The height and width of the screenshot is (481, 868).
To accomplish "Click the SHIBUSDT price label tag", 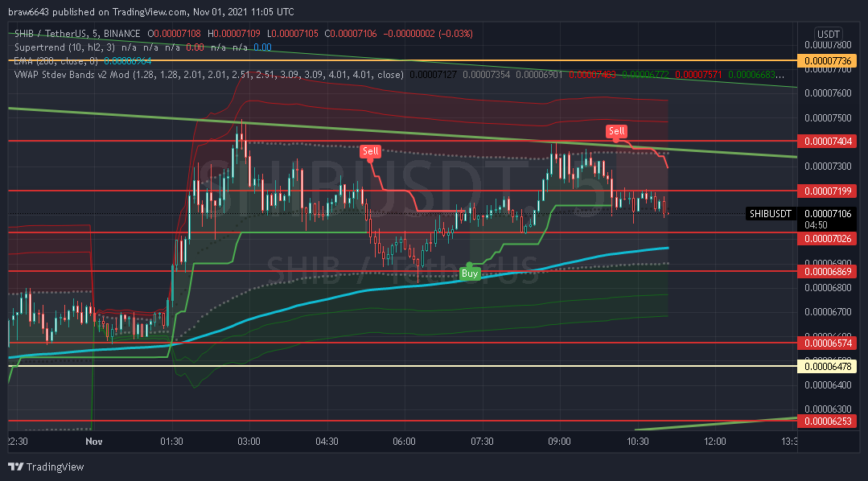I will [x=770, y=214].
